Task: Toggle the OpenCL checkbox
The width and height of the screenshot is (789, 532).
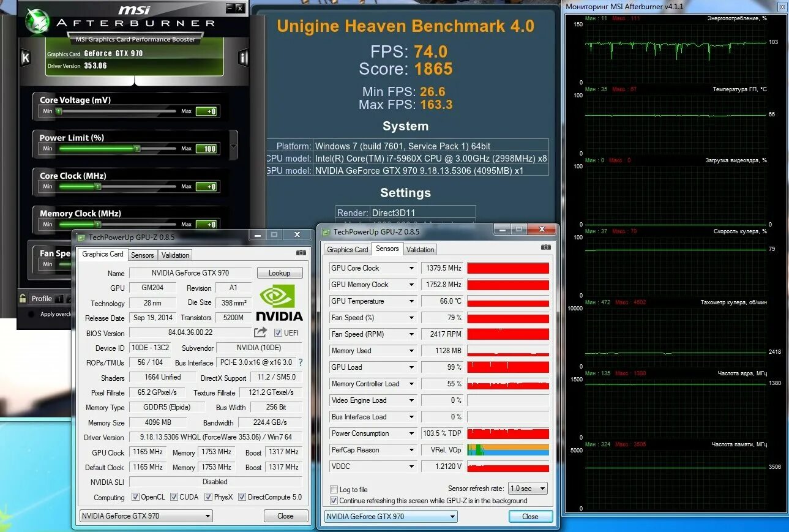Action: tap(134, 496)
